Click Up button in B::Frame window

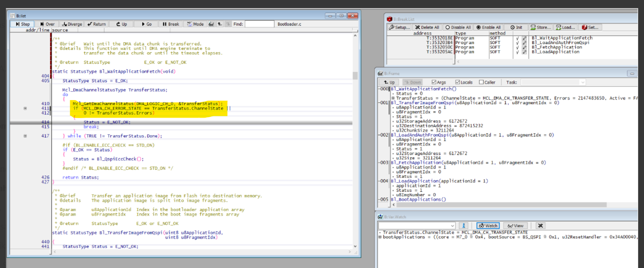coord(389,82)
